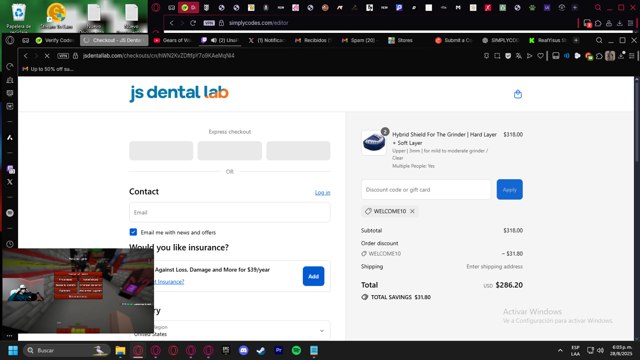Click the heart bookmark icon in toolbar
The image size is (640, 360).
(540, 56)
